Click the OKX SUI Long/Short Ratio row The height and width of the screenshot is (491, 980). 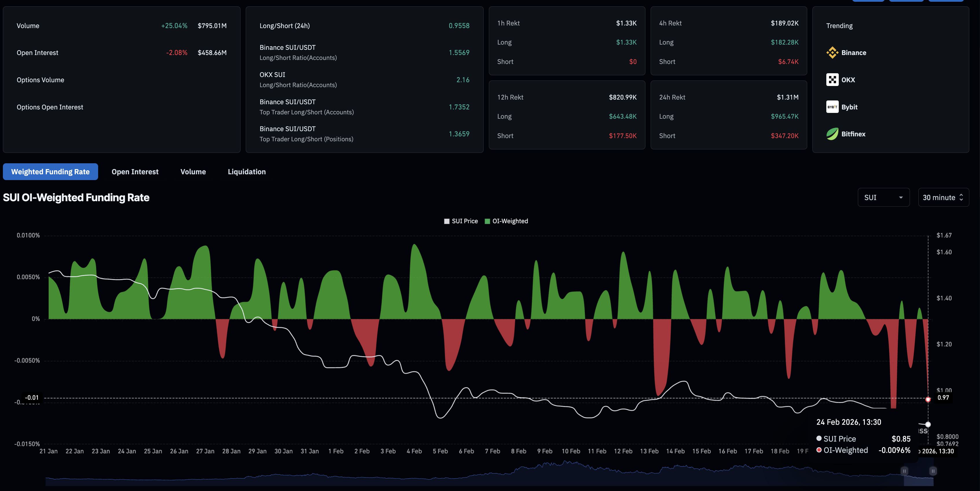pyautogui.click(x=364, y=80)
